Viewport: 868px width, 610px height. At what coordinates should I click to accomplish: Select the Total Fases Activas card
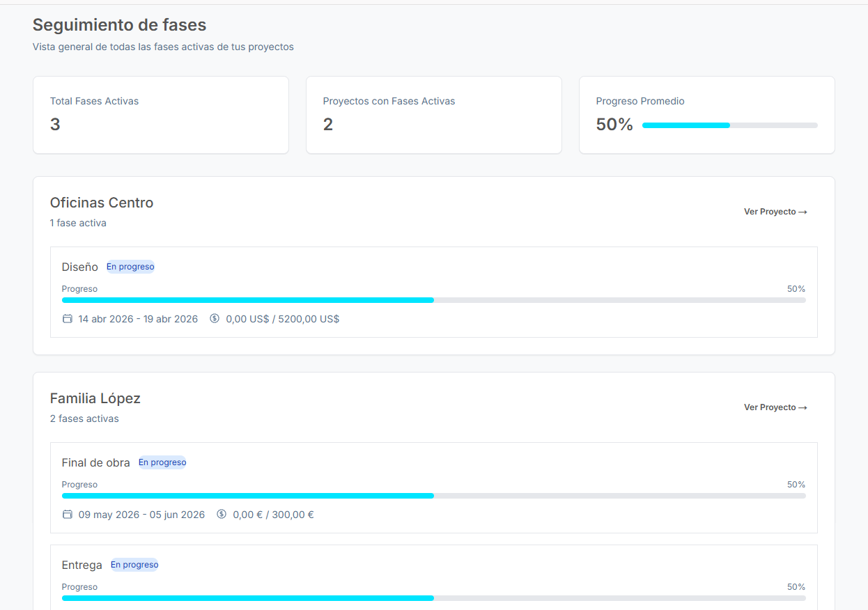tap(161, 115)
